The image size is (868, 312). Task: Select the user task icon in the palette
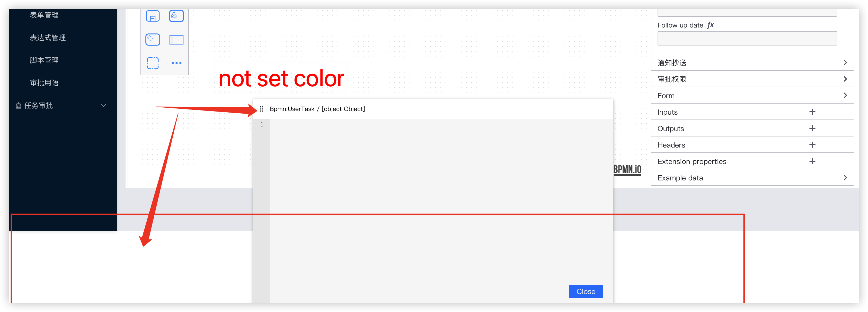[176, 16]
